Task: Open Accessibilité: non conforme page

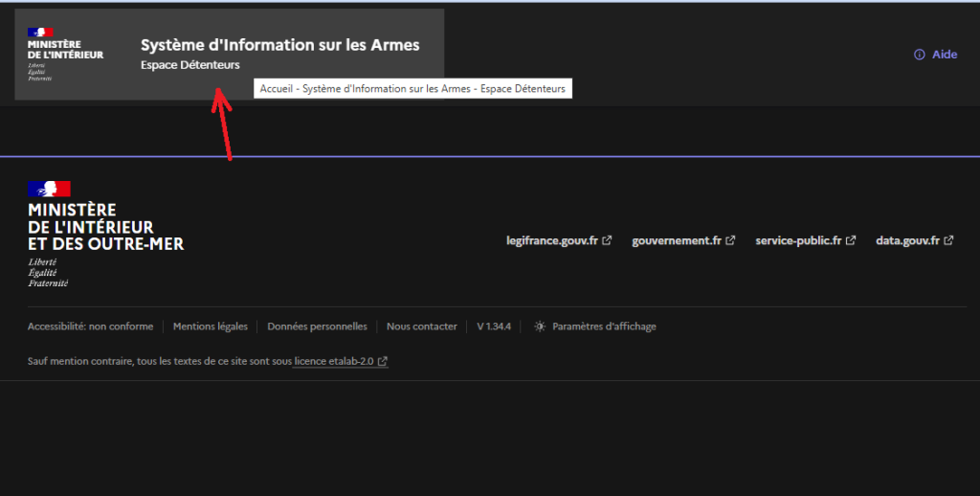Action: [x=90, y=327]
